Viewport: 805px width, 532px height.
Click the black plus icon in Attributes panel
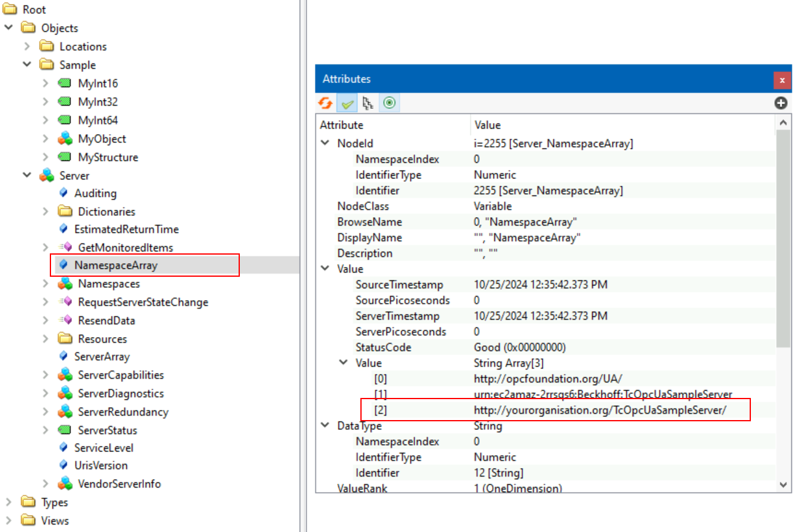pyautogui.click(x=780, y=103)
